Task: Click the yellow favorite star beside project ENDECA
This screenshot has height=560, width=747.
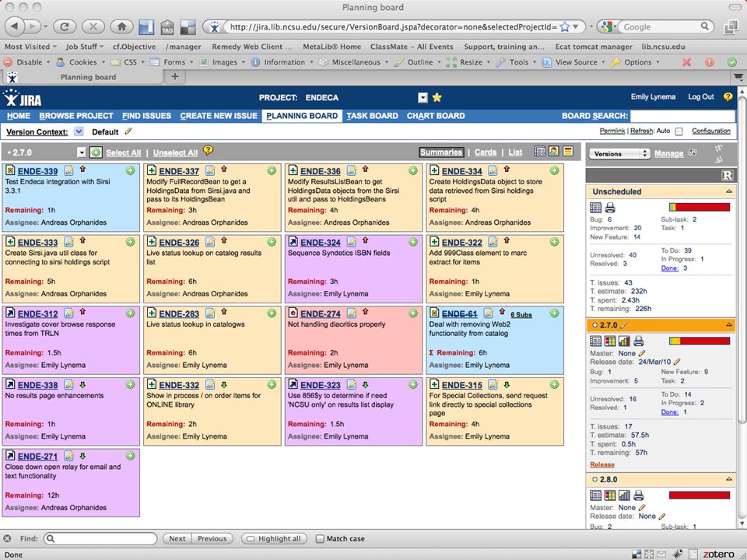Action: pos(437,98)
